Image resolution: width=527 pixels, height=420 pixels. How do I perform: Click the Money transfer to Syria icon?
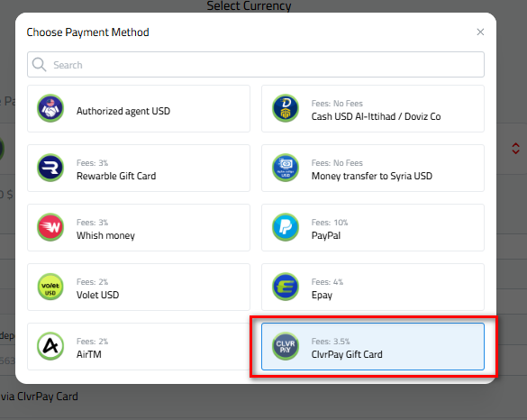click(286, 168)
